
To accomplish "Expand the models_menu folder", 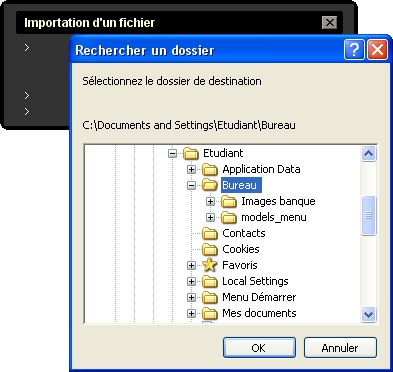I will tap(210, 217).
